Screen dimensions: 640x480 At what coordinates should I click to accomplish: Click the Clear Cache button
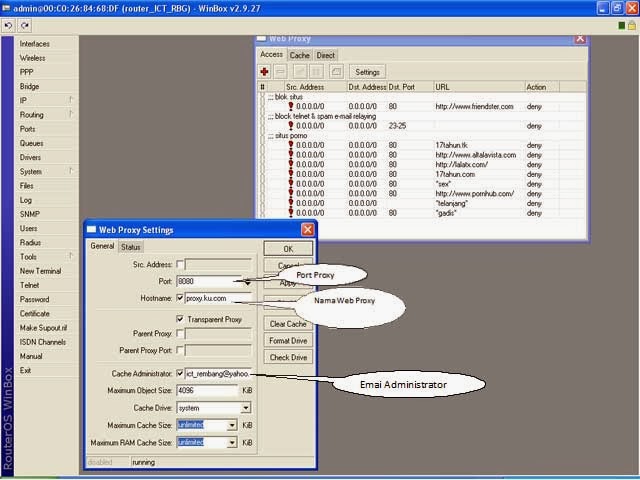click(x=288, y=324)
